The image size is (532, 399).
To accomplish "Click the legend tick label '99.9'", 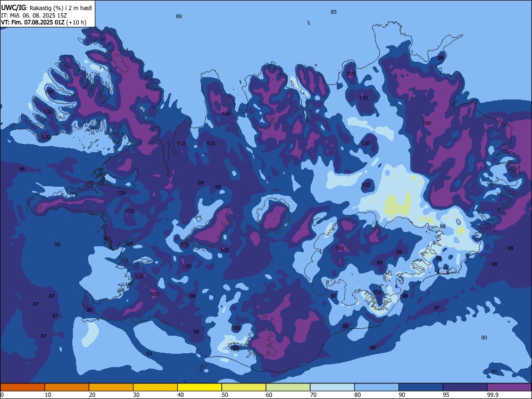I will click(x=492, y=395).
